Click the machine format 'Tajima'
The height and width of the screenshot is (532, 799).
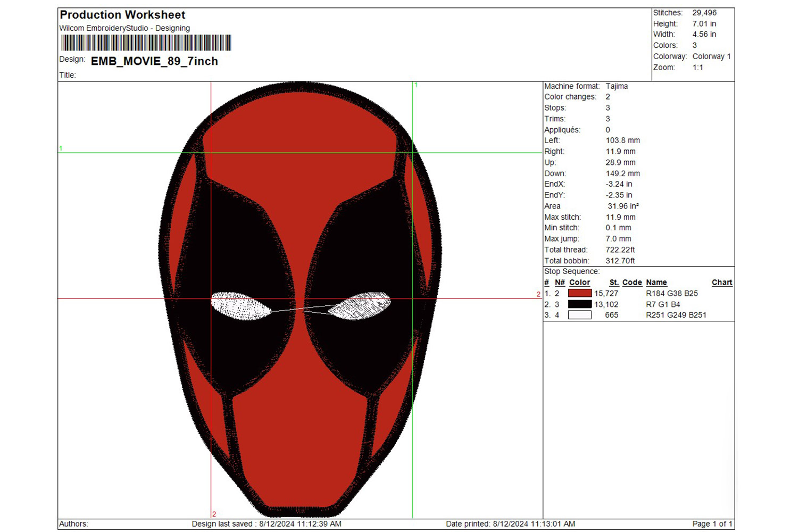617,86
